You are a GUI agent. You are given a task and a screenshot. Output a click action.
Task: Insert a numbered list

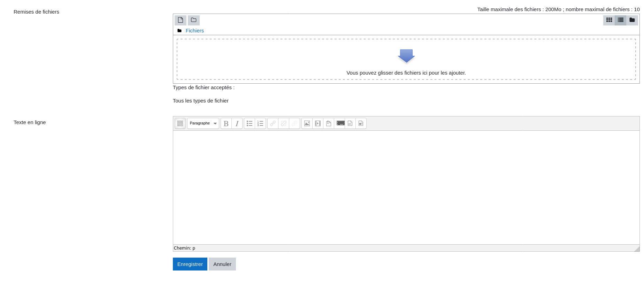[x=260, y=123]
